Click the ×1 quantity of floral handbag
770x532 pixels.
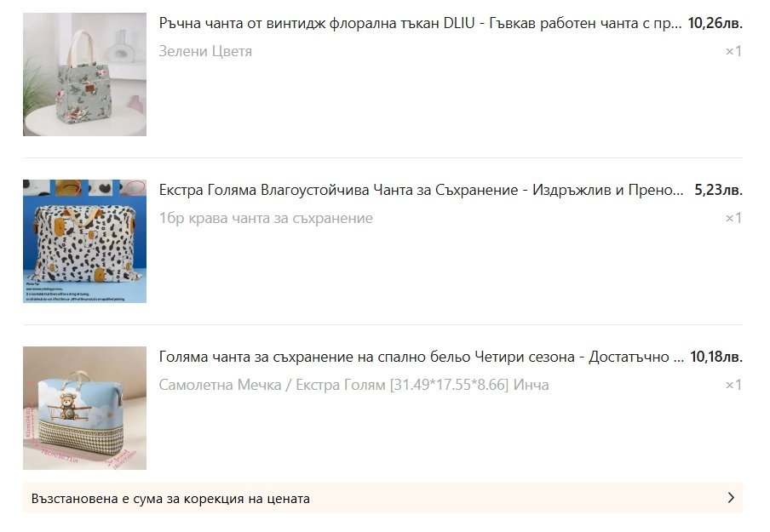[x=733, y=51]
